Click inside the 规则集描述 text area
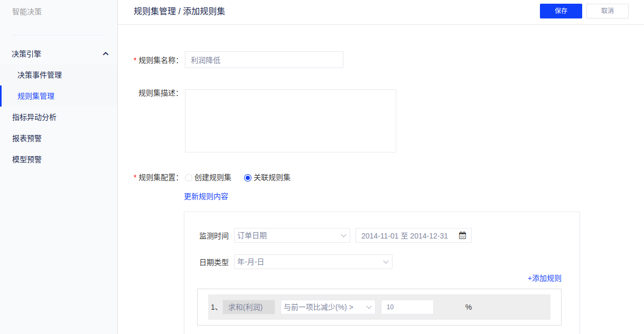Screen dimensions: 644x334 pyautogui.click(x=290, y=121)
